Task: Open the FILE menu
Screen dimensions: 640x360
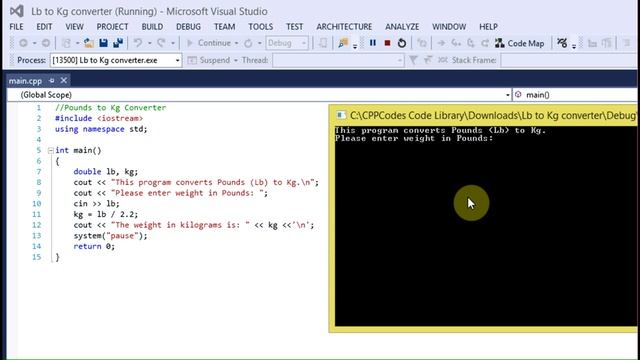Action: click(x=16, y=27)
